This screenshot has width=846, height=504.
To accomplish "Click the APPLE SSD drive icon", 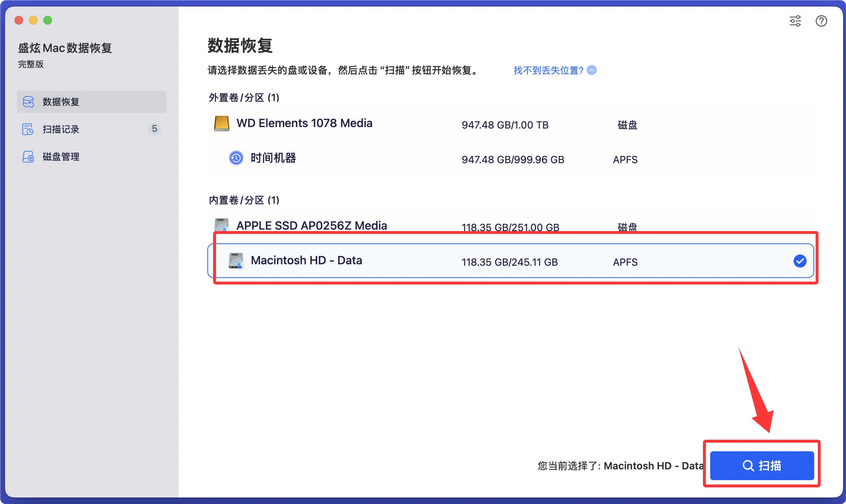I will click(221, 225).
